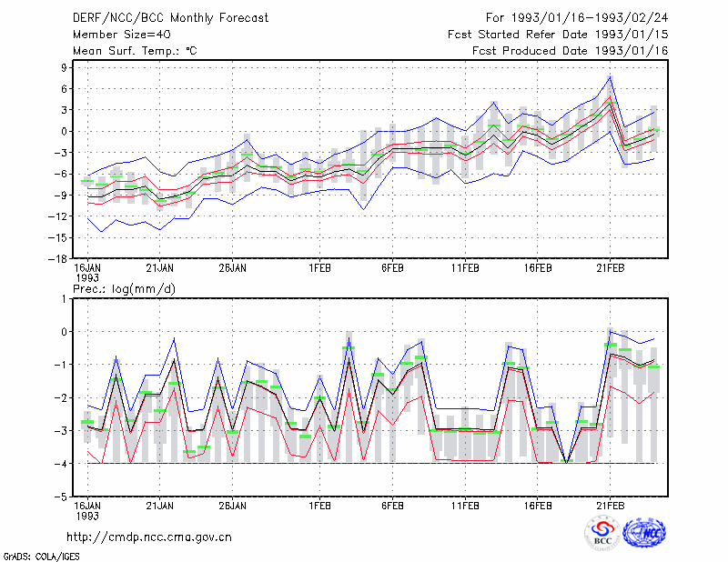Select the 21FEB label on temperature axis
The width and height of the screenshot is (728, 562).
coord(610,268)
